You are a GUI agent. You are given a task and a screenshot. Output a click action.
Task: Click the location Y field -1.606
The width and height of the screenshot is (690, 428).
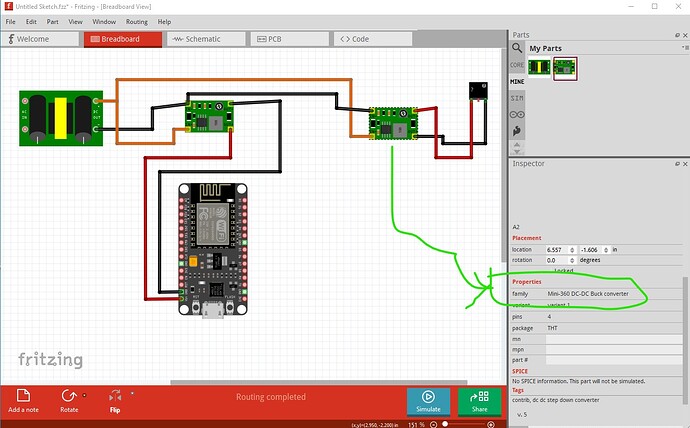591,250
